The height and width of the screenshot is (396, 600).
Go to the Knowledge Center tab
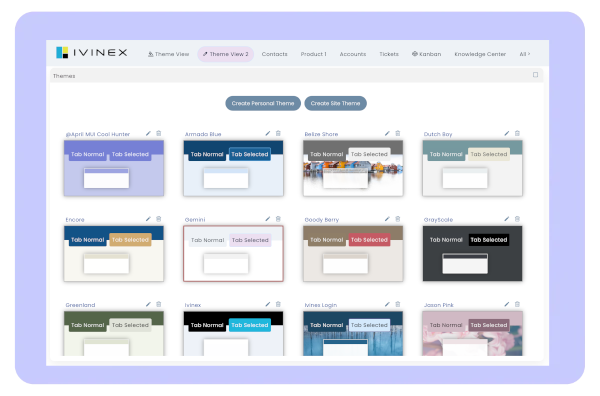(x=480, y=54)
